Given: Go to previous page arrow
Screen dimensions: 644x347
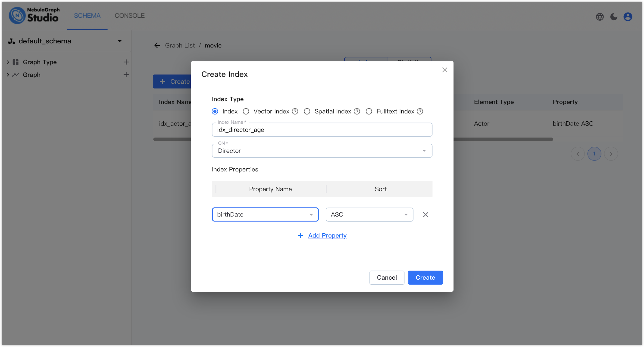Looking at the screenshot, I should [578, 154].
